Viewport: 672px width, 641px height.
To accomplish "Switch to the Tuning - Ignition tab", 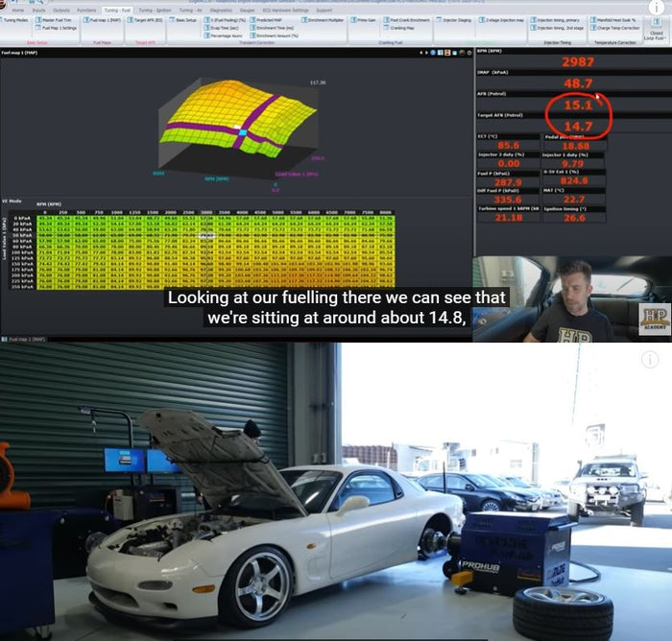I will (155, 10).
